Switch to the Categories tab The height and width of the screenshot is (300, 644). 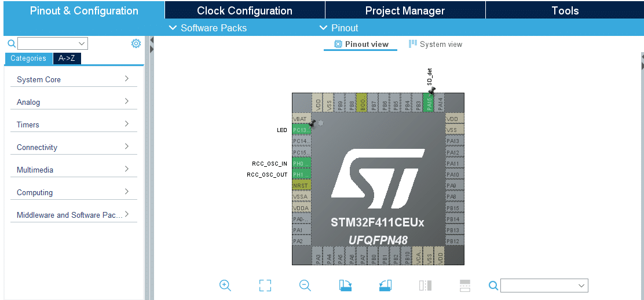28,58
